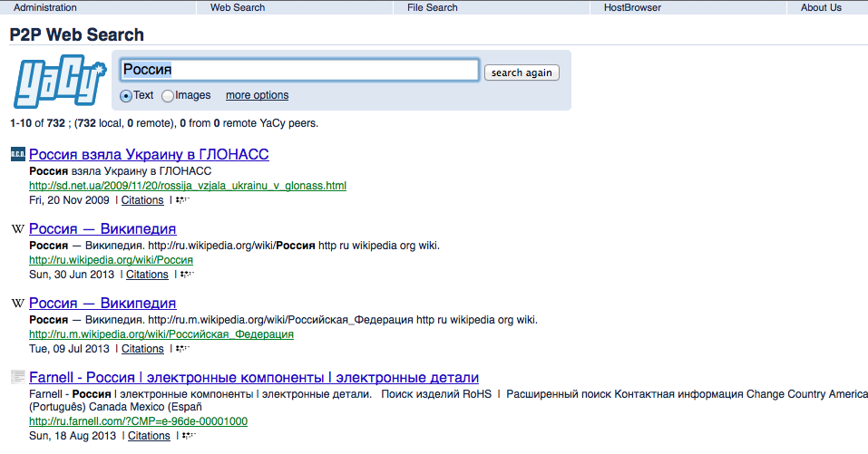
Task: Click the Farnell result description snippet
Action: point(448,401)
